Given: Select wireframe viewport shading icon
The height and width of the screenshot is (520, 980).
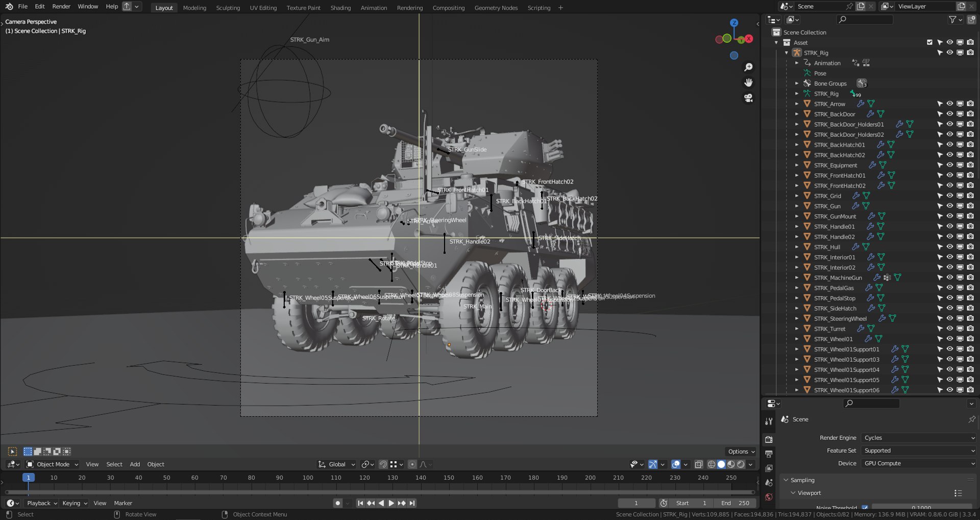Looking at the screenshot, I should click(712, 464).
